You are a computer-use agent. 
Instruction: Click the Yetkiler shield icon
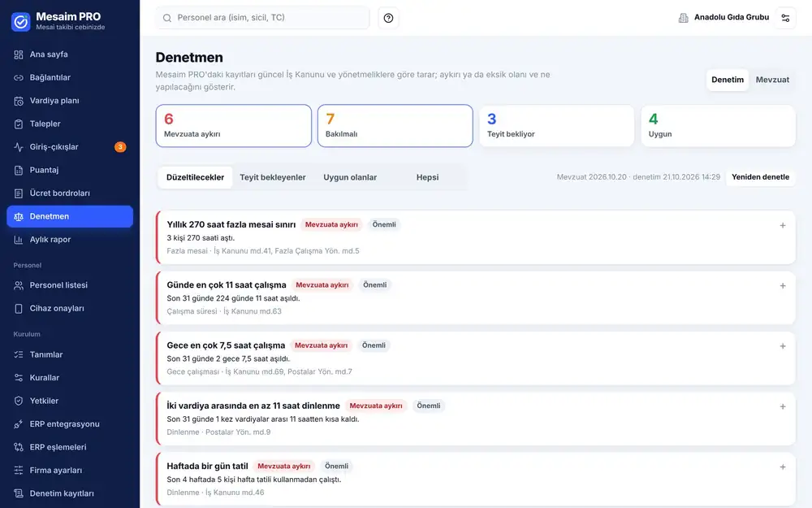[x=19, y=401]
